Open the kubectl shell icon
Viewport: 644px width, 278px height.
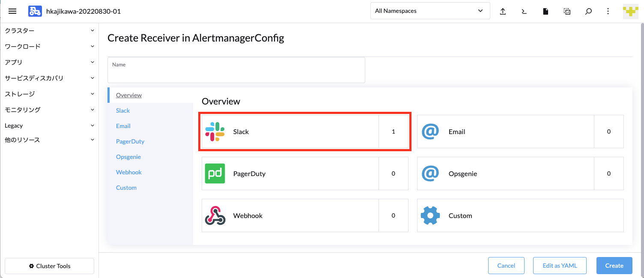click(x=524, y=12)
